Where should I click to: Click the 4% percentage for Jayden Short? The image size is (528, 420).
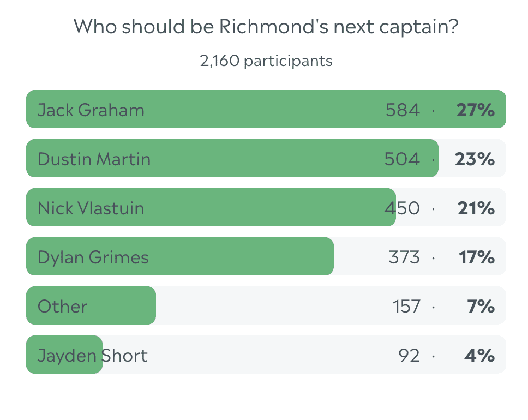click(x=479, y=356)
